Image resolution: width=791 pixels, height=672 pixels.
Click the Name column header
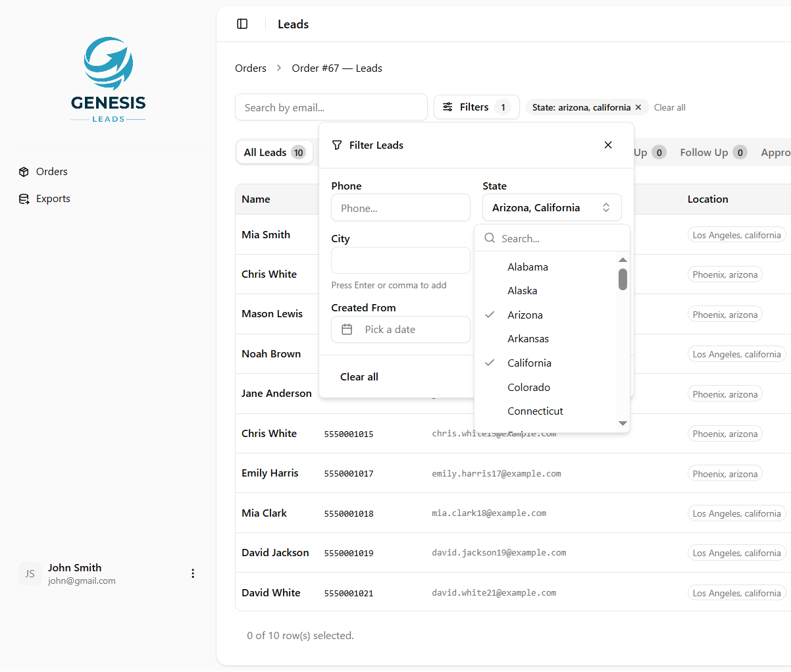coord(256,199)
